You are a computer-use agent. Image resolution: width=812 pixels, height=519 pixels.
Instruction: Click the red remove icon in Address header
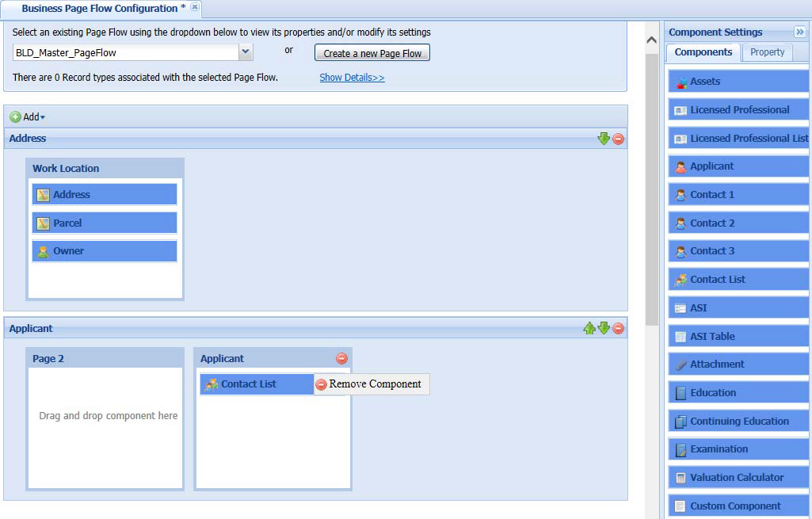(619, 139)
